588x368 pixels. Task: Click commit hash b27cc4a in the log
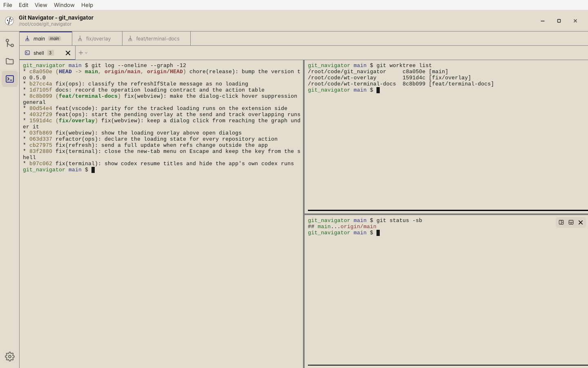[41, 84]
